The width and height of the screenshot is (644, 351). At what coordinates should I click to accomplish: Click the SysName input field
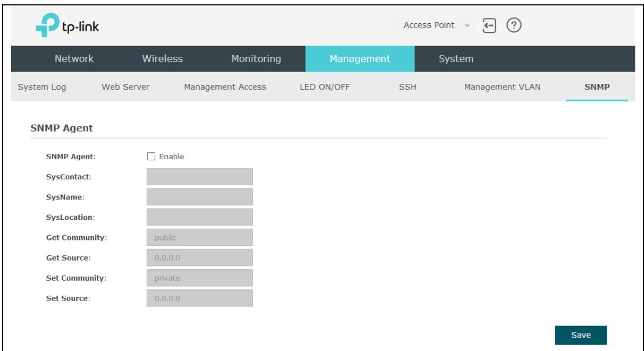[x=200, y=197]
